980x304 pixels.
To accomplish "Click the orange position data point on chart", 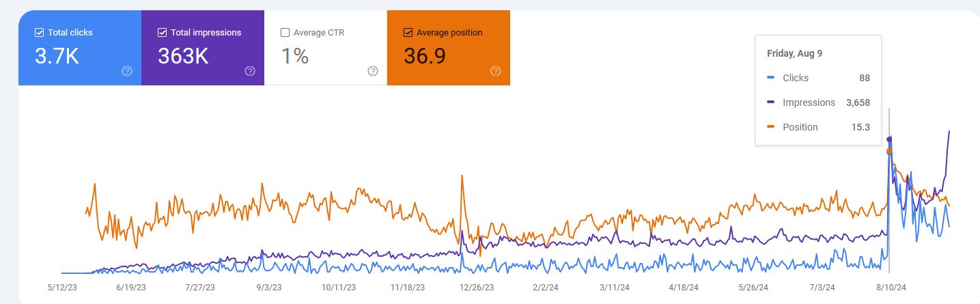I will (x=889, y=151).
